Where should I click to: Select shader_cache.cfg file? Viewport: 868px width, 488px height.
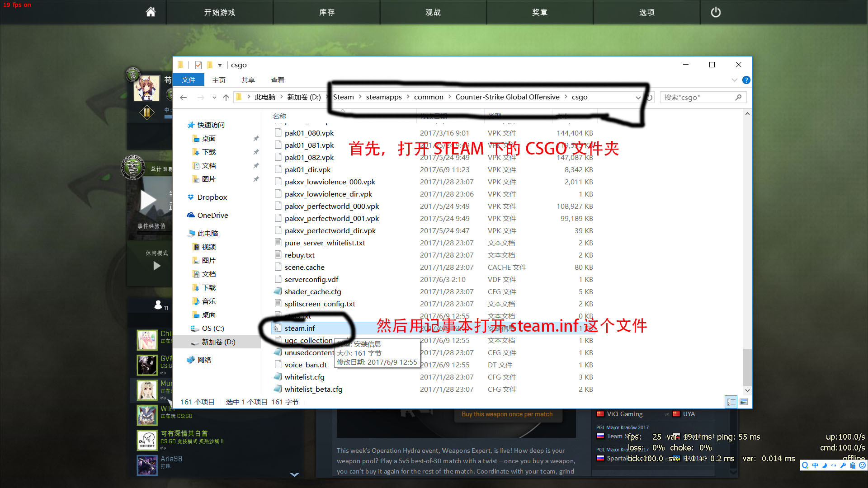click(313, 292)
